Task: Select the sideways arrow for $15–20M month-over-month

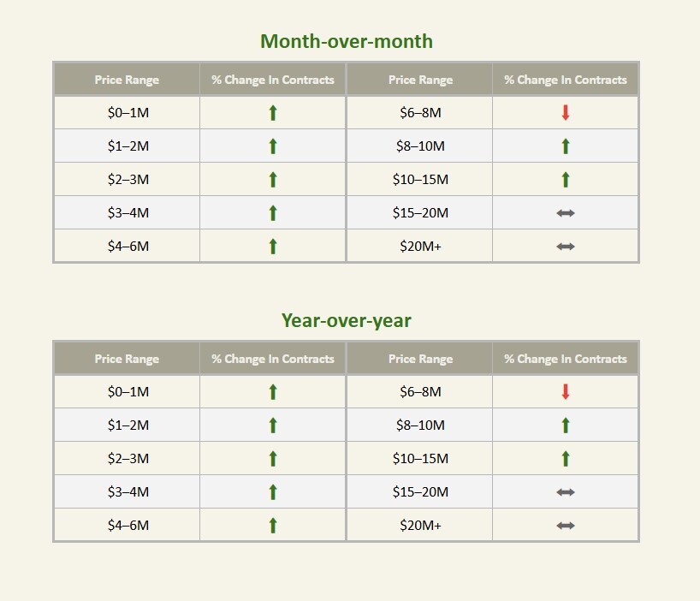Action: pyautogui.click(x=565, y=213)
